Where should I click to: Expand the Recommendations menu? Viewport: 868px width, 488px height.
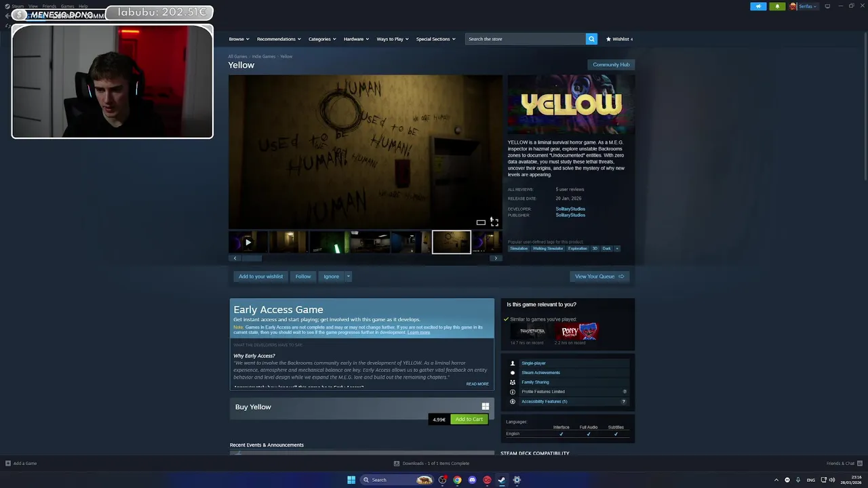pyautogui.click(x=279, y=39)
